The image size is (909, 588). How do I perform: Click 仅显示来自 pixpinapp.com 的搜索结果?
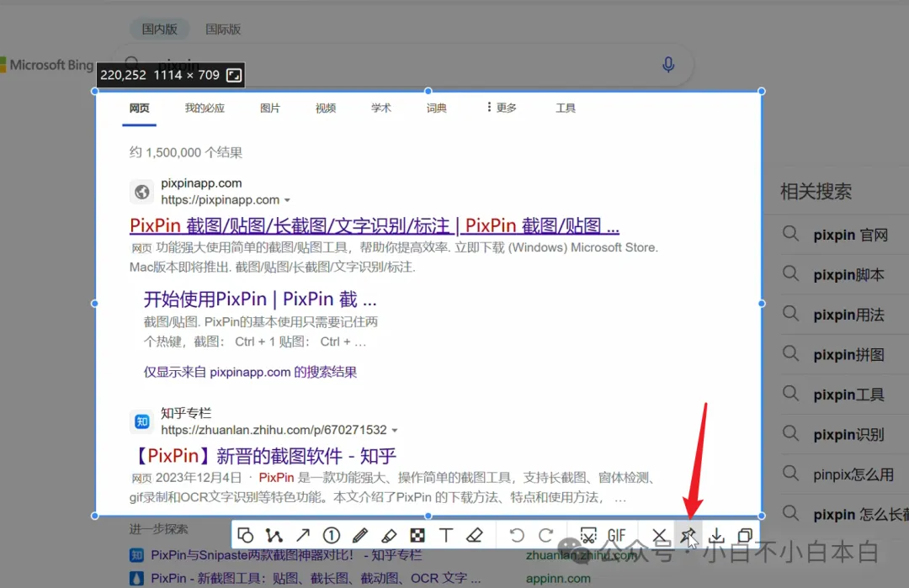[x=250, y=372]
